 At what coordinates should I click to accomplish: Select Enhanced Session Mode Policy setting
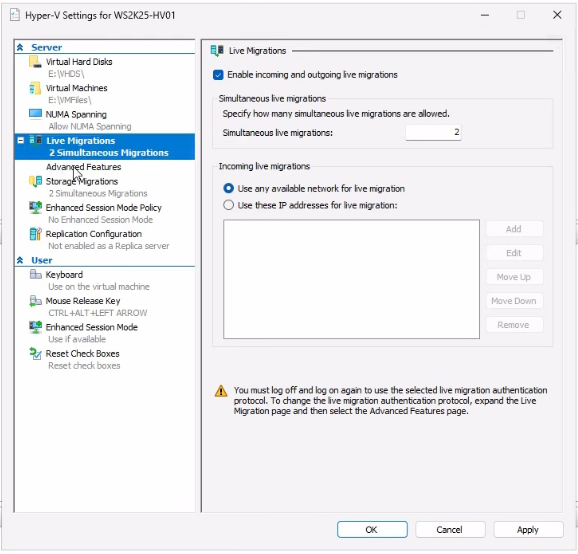(104, 208)
